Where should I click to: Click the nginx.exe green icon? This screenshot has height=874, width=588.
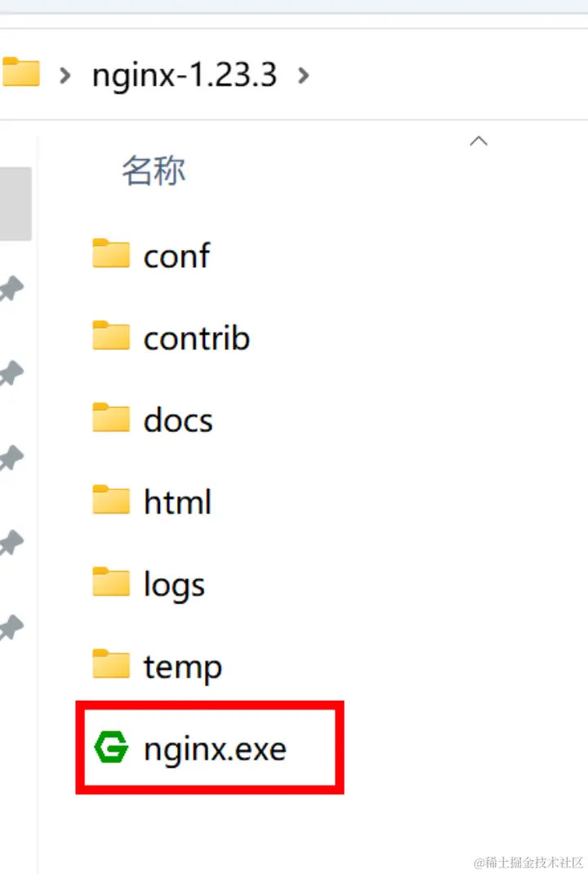point(111,747)
